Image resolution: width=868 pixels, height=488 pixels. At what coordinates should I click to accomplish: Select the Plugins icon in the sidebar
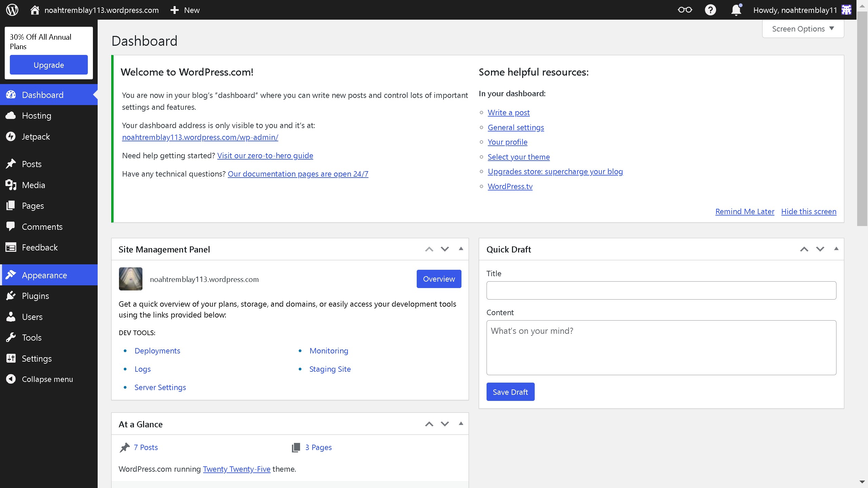pyautogui.click(x=11, y=296)
